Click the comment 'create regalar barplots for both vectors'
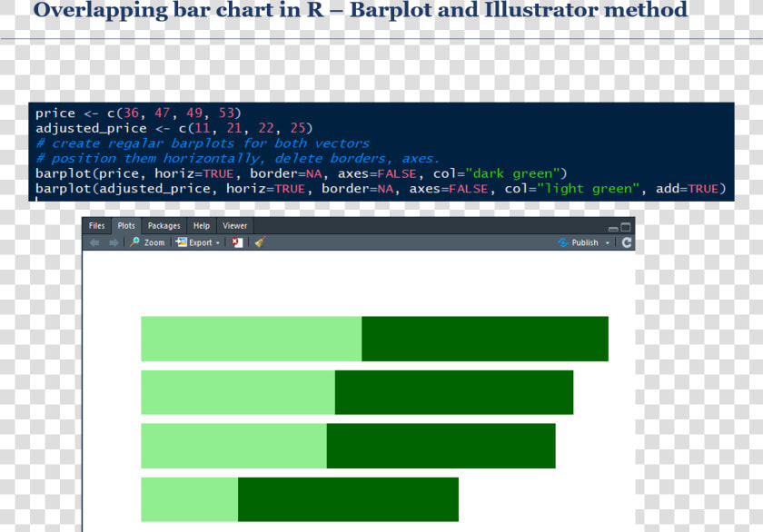763x532 pixels. tap(203, 143)
